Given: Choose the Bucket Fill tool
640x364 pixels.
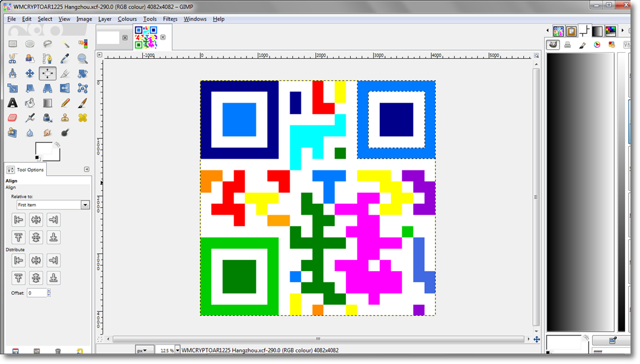Looking at the screenshot, I should (x=30, y=103).
